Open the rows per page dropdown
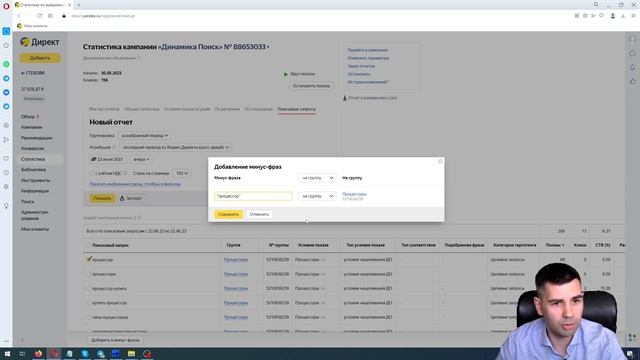This screenshot has height=360, width=640. (182, 173)
